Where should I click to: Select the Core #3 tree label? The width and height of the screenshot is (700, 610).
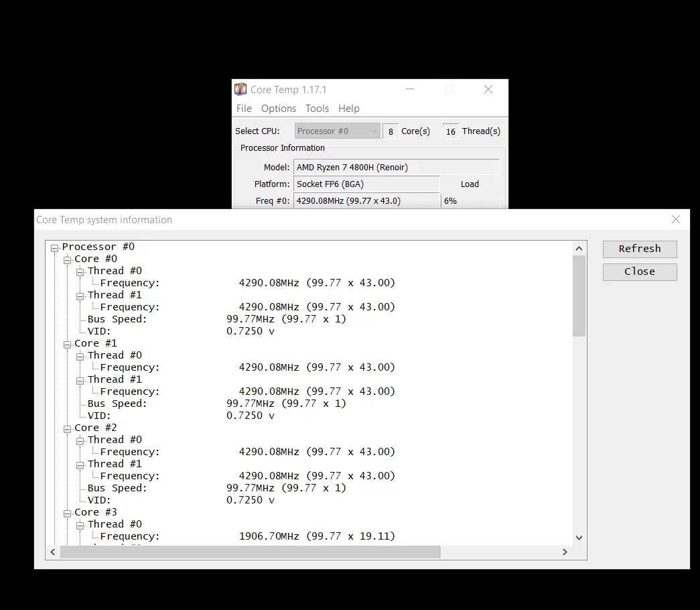pyautogui.click(x=96, y=512)
